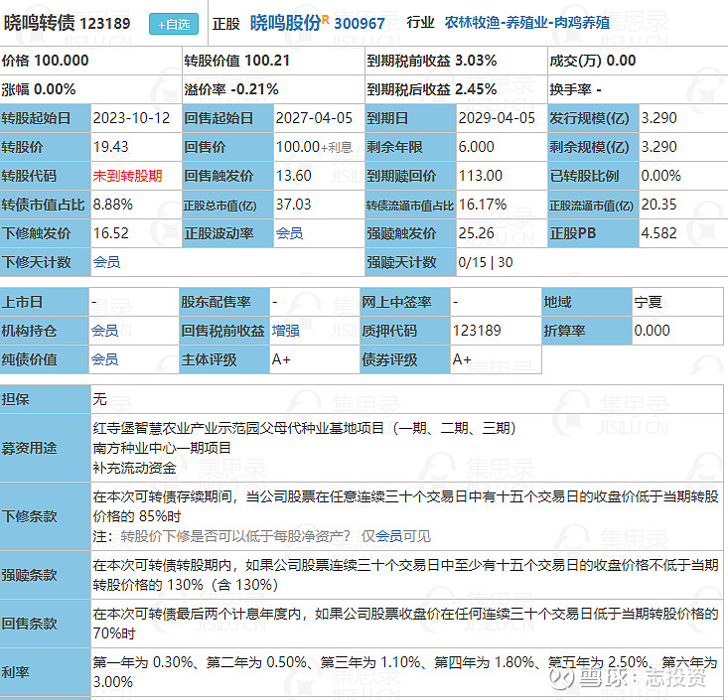Click 回售触发价 value 13.60
Screen dimensions: 728x700
293,176
